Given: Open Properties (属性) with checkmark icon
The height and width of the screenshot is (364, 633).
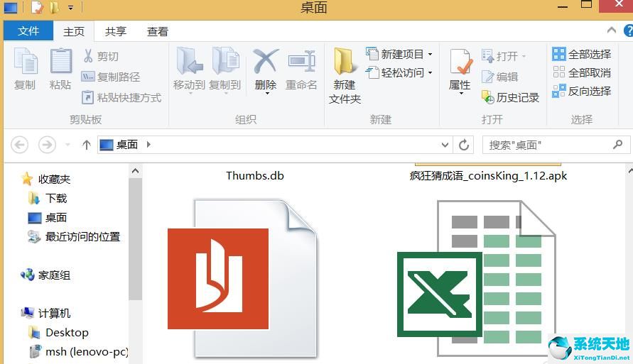Looking at the screenshot, I should [x=460, y=62].
